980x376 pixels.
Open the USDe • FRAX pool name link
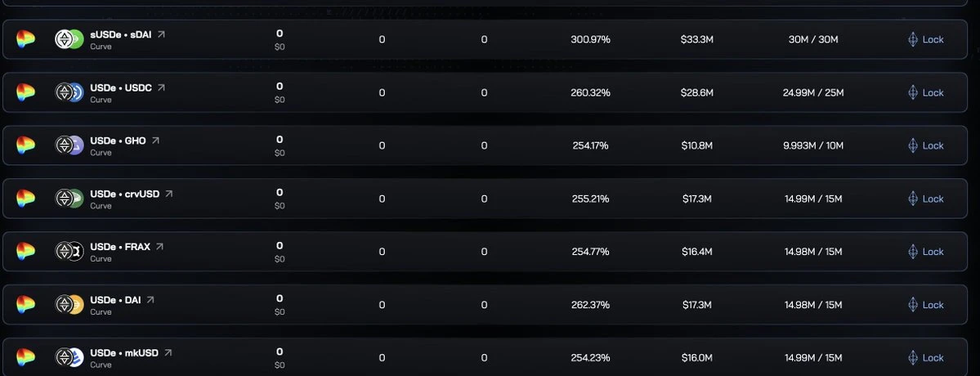120,247
